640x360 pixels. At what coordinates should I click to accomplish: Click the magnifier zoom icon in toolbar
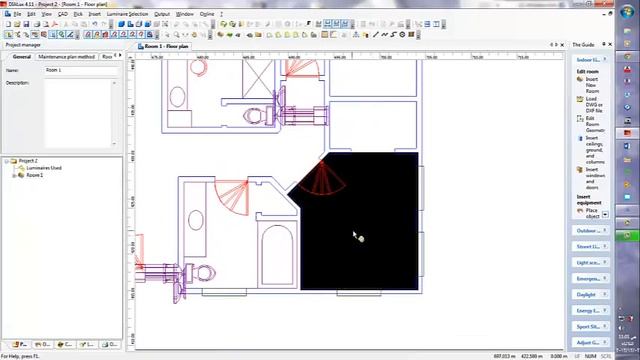point(177,35)
